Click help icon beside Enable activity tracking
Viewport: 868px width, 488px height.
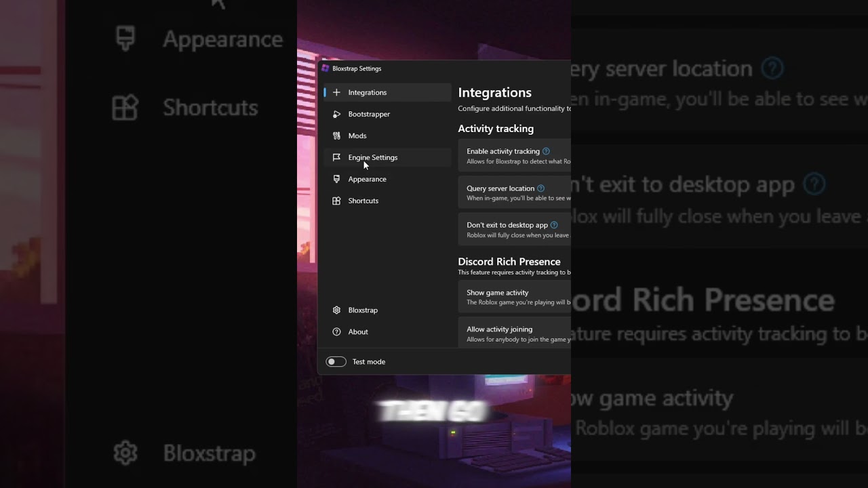(x=546, y=151)
